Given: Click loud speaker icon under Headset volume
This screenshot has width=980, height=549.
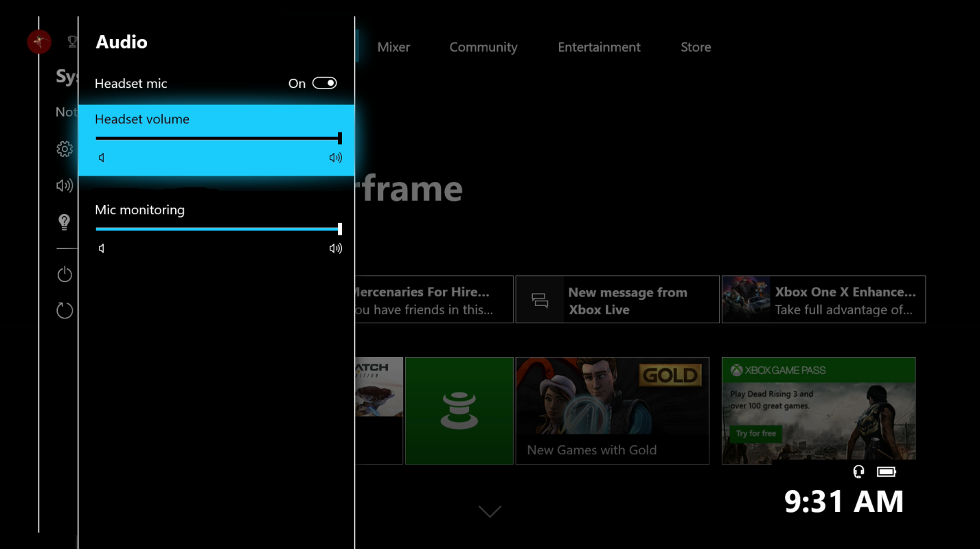Looking at the screenshot, I should 335,158.
